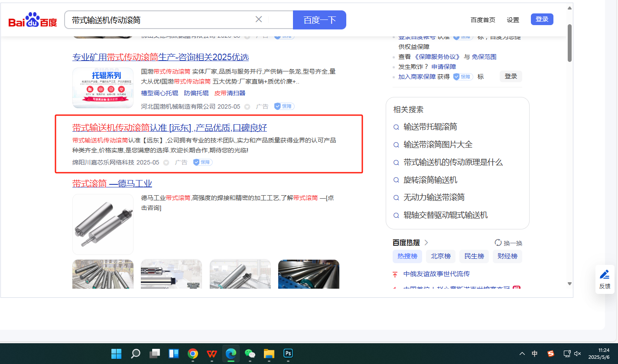Search related term 辊轴交替驱动辊式输送机
Viewport: 618px width, 364px height.
tap(446, 215)
